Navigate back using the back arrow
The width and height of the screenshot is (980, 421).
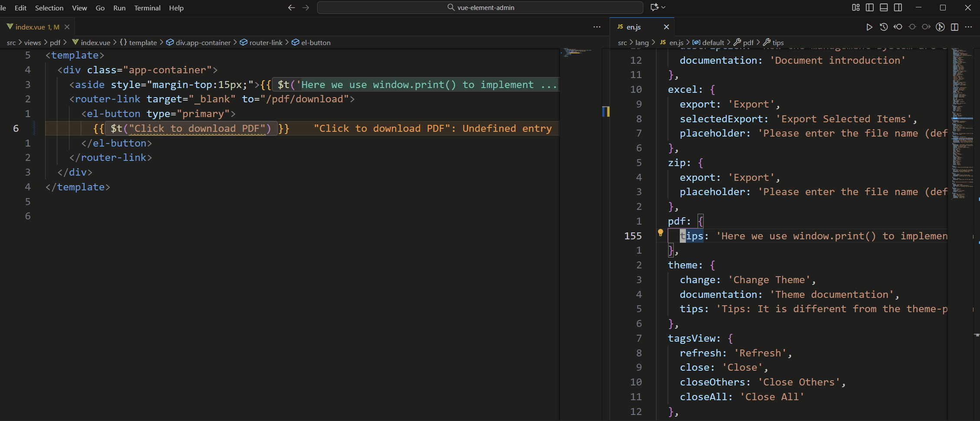(x=291, y=7)
